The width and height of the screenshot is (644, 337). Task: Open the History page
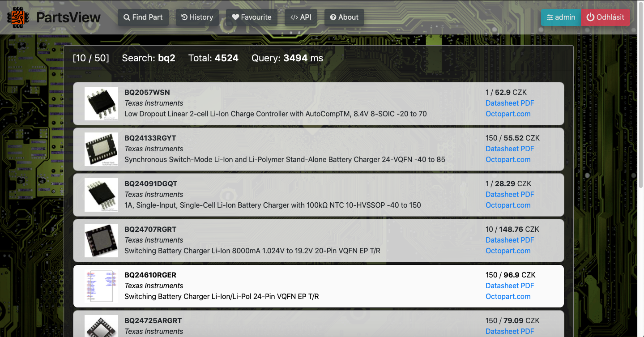pyautogui.click(x=197, y=17)
